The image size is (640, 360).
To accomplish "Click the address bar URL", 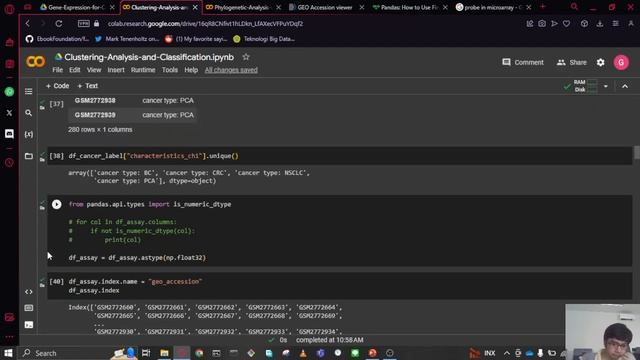I will tap(205, 24).
